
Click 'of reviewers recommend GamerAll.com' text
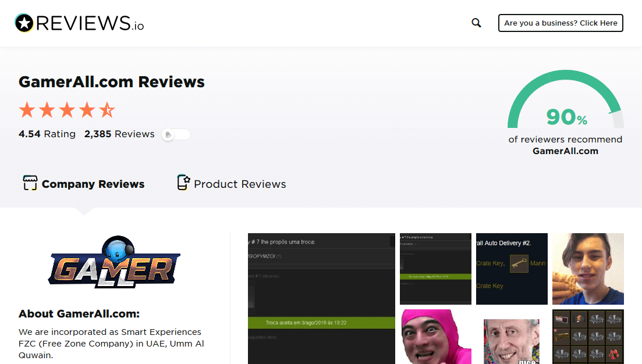[565, 145]
